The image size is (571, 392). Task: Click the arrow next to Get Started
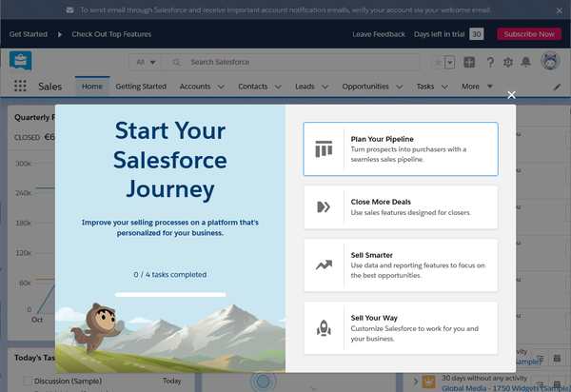[x=60, y=34]
